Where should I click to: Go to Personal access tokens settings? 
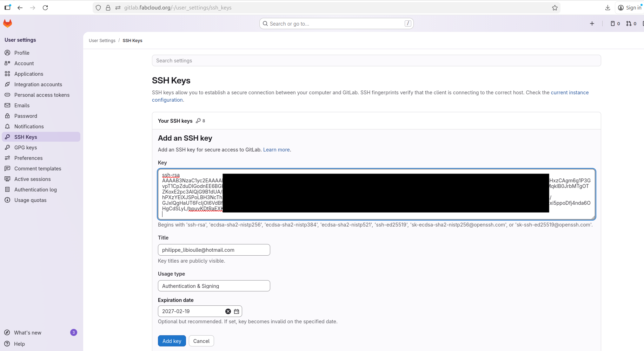(42, 95)
